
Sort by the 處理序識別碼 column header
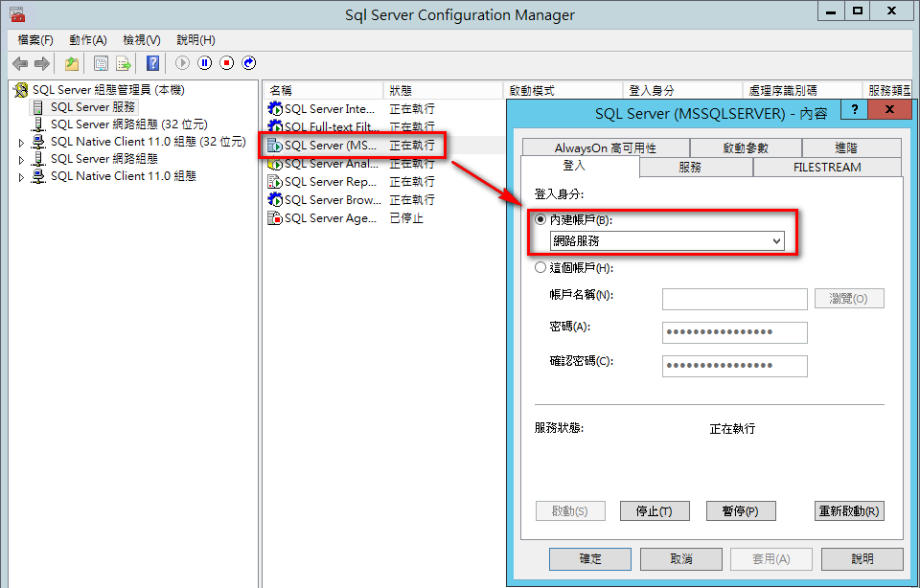coord(803,90)
